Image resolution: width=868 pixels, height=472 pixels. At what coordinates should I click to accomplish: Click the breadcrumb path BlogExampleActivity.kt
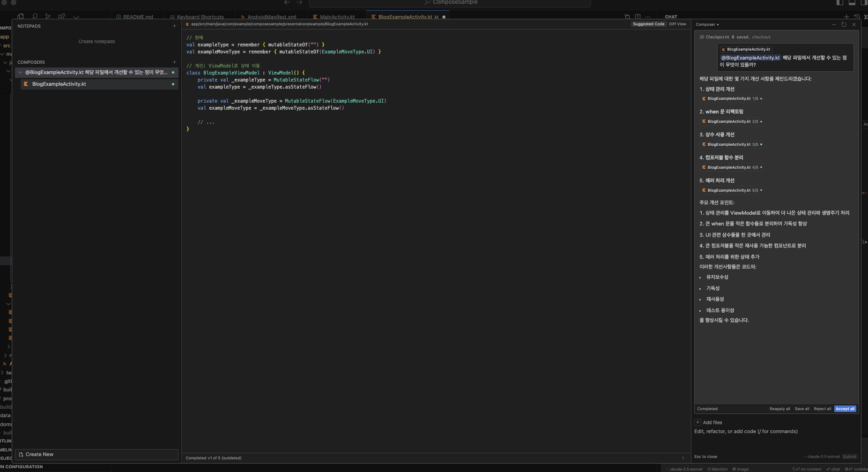346,24
